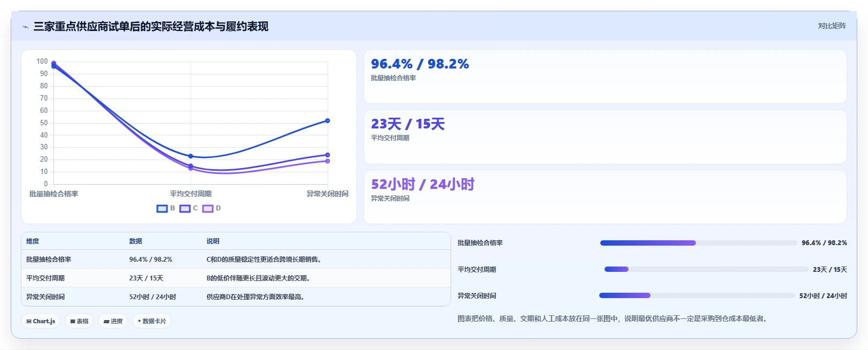Screen dimensions: 868x350
Task: Click the 数据卡片 tag chip
Action: click(x=152, y=321)
